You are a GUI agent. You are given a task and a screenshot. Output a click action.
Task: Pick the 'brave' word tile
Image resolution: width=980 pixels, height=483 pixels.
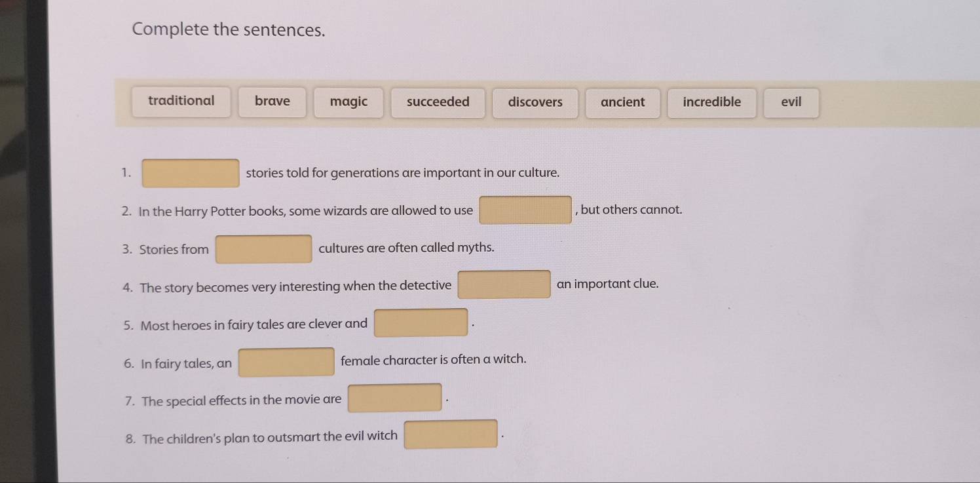tap(273, 102)
